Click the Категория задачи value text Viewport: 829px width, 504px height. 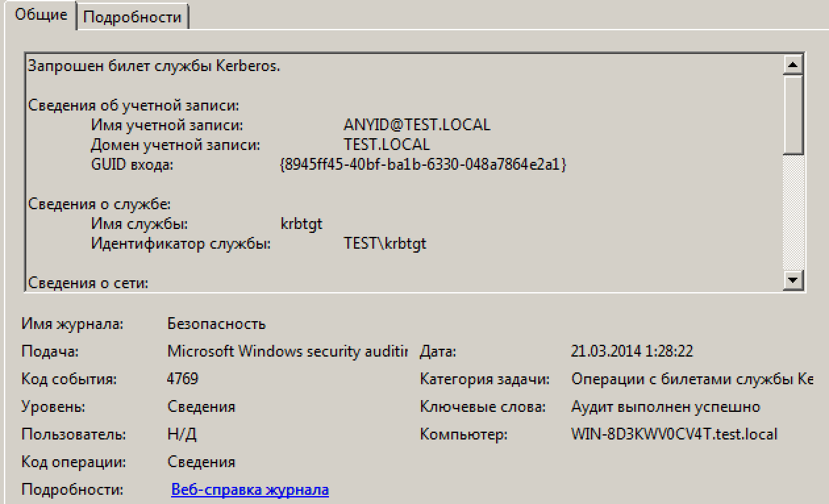pos(692,380)
